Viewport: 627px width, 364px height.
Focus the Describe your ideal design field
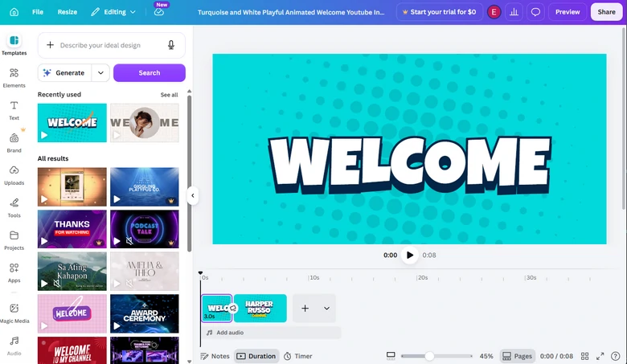pos(112,45)
